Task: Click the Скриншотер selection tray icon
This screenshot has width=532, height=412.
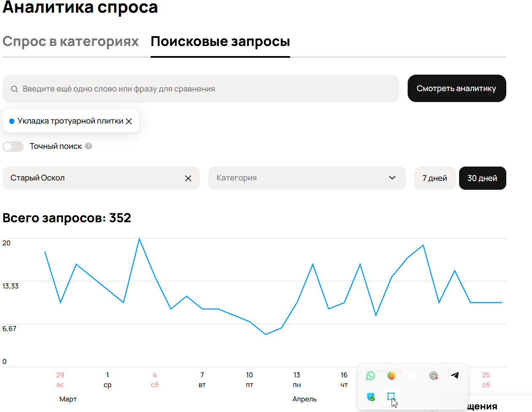Action: [391, 397]
